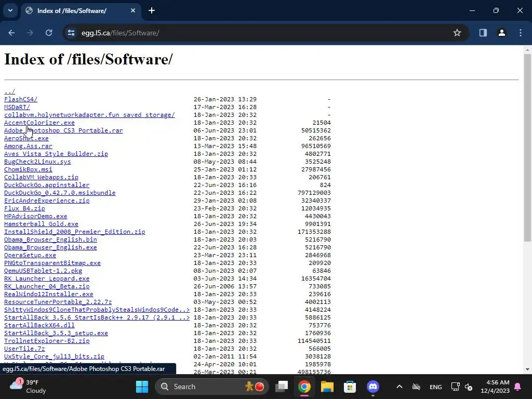Image resolution: width=532 pixels, height=399 pixels.
Task: Download Flux_B4.zip
Action: 24,209
